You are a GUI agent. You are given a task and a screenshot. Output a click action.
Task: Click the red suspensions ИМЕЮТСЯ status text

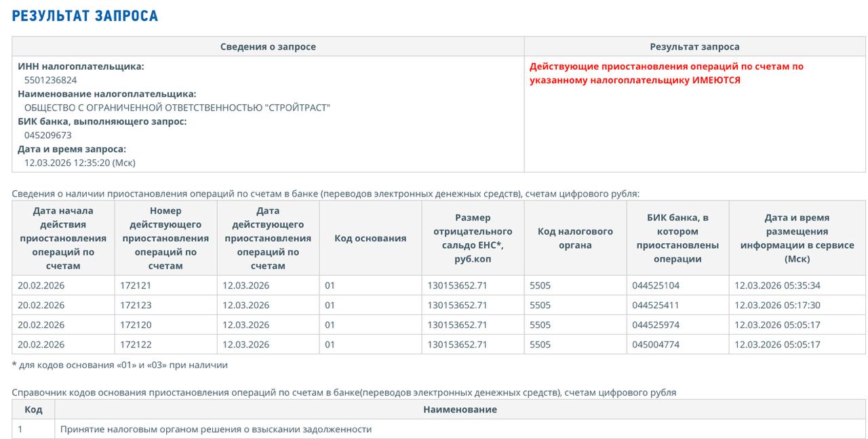(666, 73)
